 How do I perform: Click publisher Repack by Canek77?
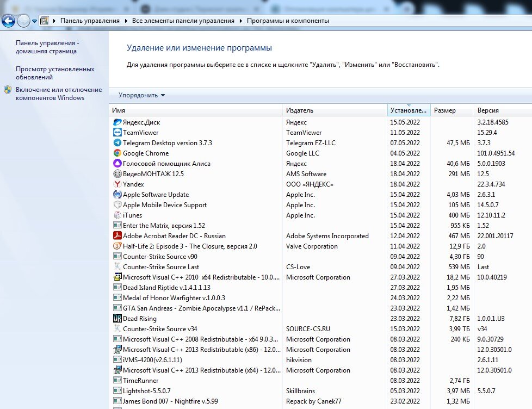tap(314, 401)
